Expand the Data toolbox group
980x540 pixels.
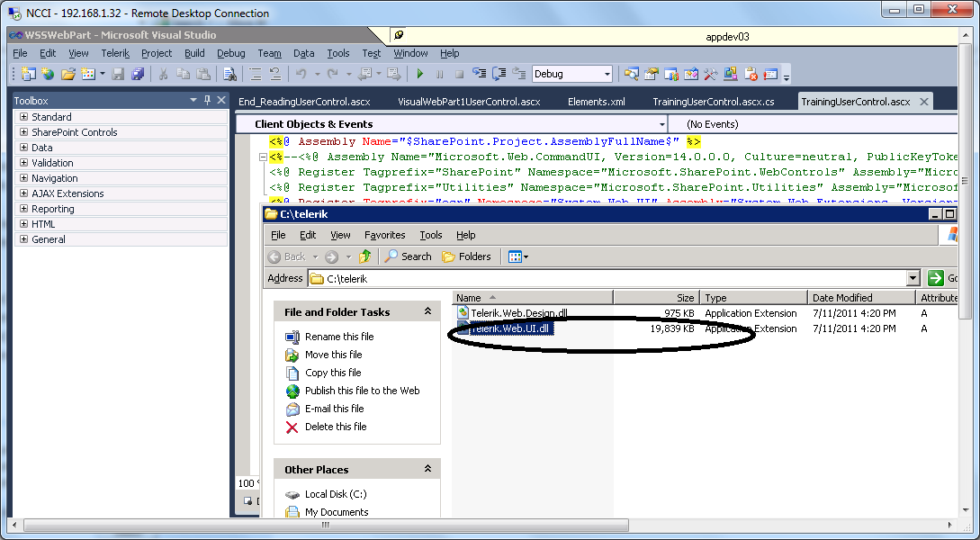coord(23,148)
